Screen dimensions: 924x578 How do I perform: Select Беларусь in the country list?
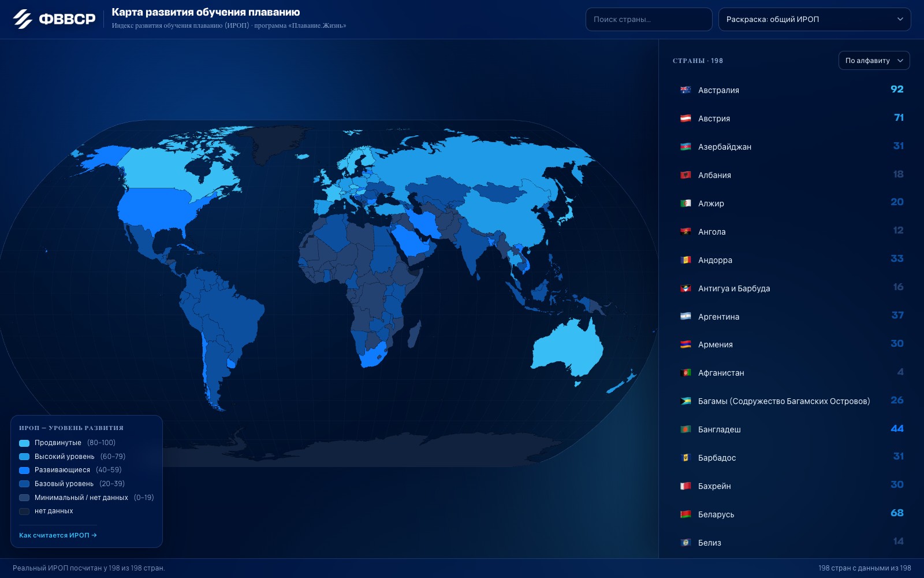point(791,514)
